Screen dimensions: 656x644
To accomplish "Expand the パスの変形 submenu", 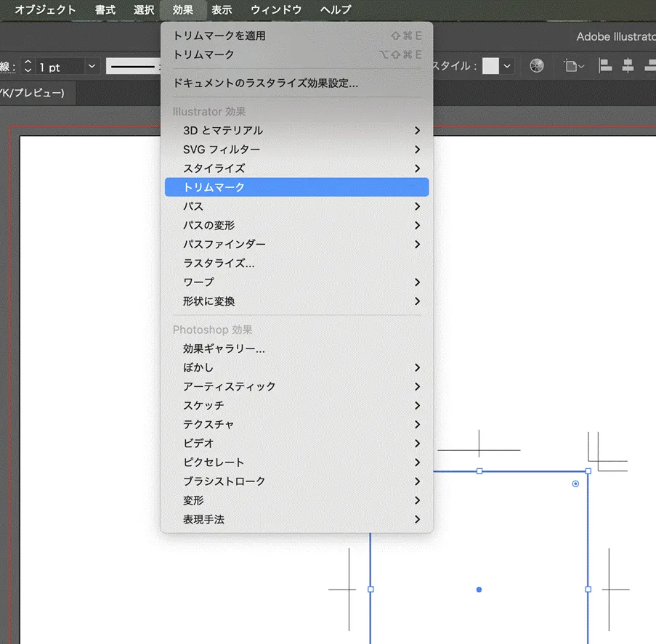I will pyautogui.click(x=296, y=225).
